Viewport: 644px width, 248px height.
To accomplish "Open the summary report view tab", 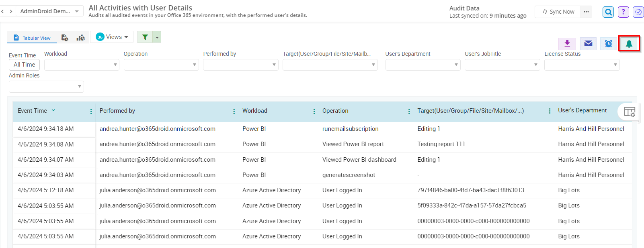I will click(65, 38).
